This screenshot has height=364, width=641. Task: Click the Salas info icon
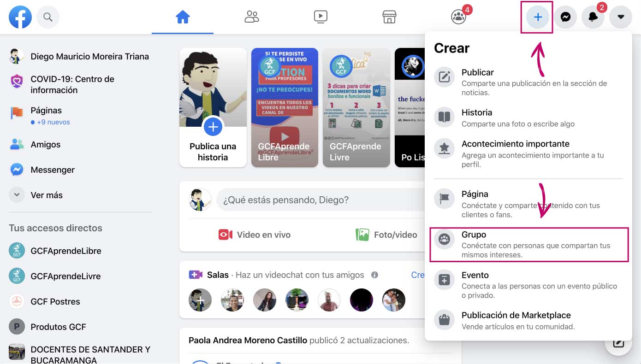[374, 275]
